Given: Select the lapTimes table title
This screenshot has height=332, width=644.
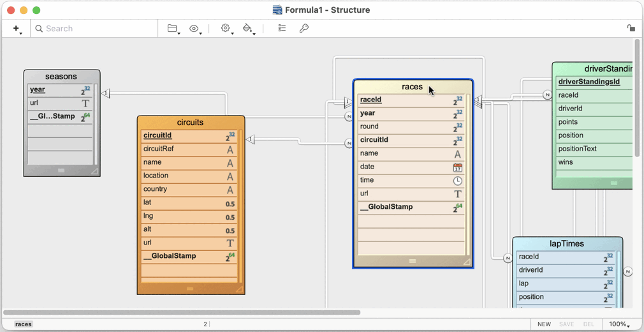Looking at the screenshot, I should tap(567, 243).
